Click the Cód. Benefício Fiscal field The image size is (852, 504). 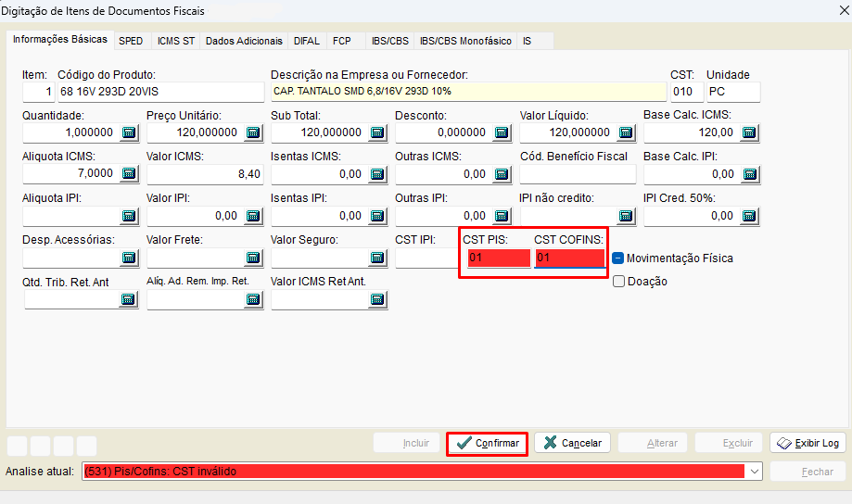click(x=577, y=174)
